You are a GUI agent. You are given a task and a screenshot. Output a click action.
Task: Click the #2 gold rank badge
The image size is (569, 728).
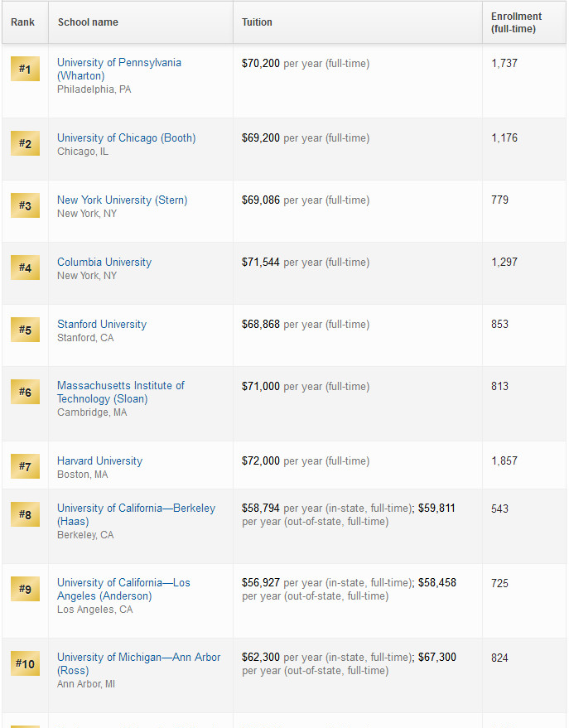[x=25, y=144]
